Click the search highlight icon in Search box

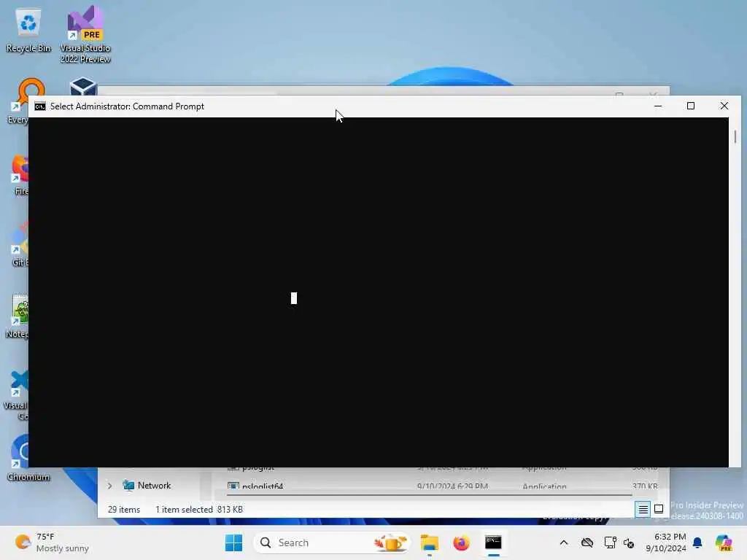tap(391, 542)
